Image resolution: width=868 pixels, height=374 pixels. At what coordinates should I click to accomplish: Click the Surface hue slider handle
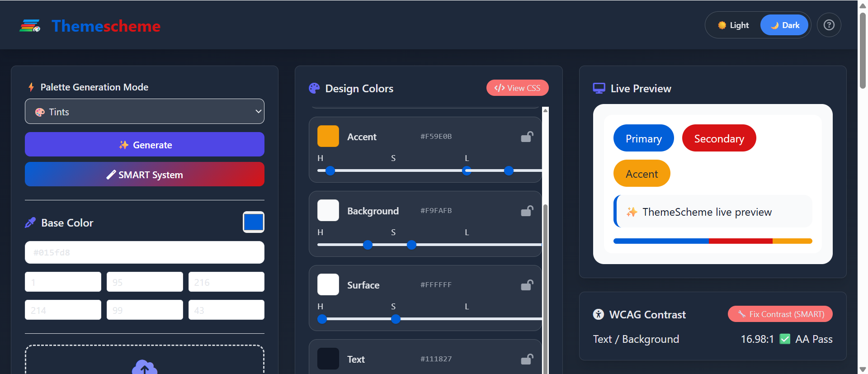322,319
